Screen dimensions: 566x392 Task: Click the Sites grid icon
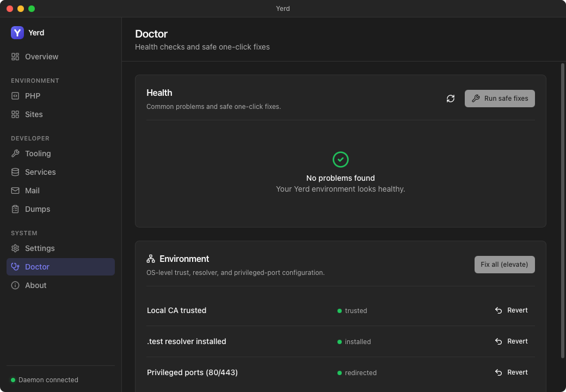(x=15, y=114)
